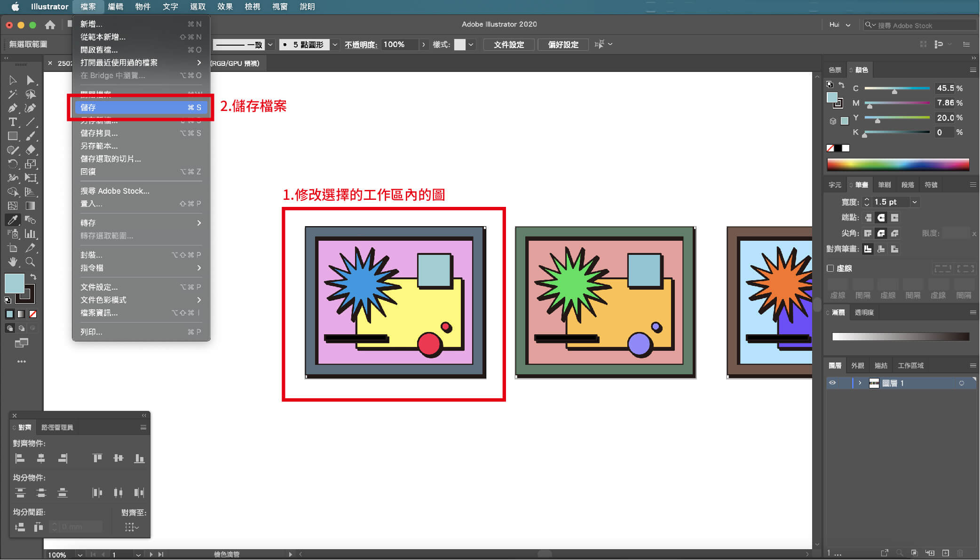980x560 pixels.
Task: Toggle visibility eye of 圖層 1
Action: click(833, 383)
